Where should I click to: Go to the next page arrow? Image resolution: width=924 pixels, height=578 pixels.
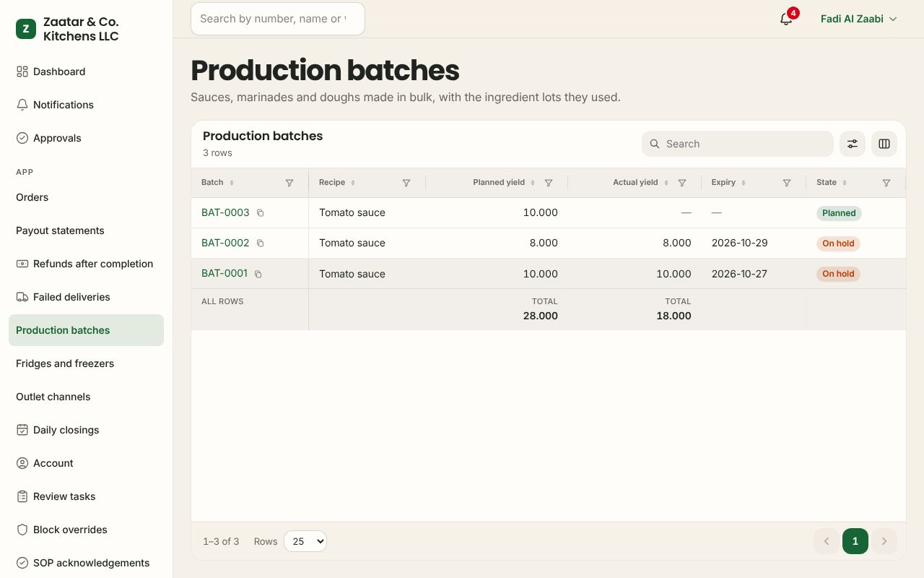(x=884, y=541)
